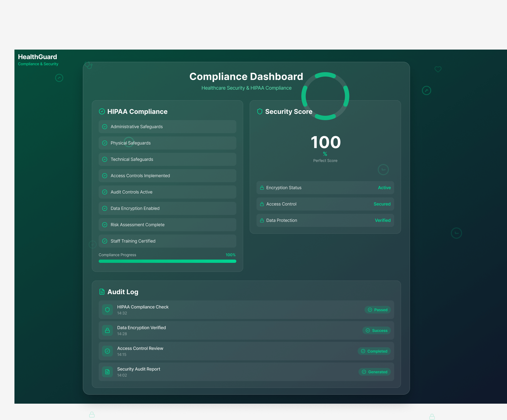Click the checkmark next to Technical Safeguards
Screen dimensions: 507x420
105,159
